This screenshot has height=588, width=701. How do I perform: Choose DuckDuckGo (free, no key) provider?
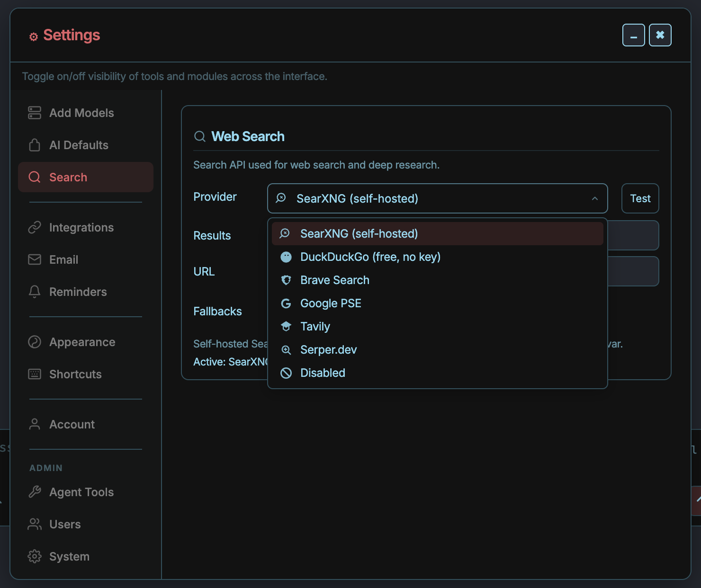pyautogui.click(x=437, y=257)
